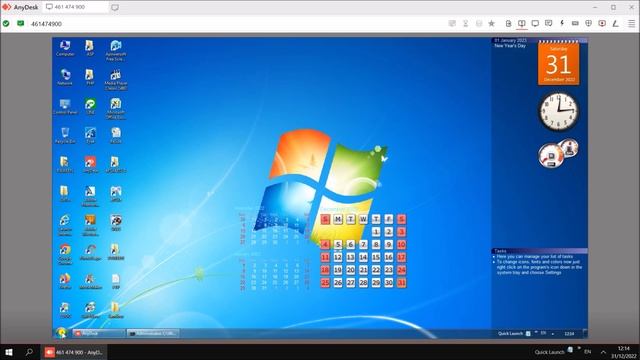Select the Microsoft Office Excel shortcut icon
The height and width of the screenshot is (360, 640).
pyautogui.click(x=116, y=109)
